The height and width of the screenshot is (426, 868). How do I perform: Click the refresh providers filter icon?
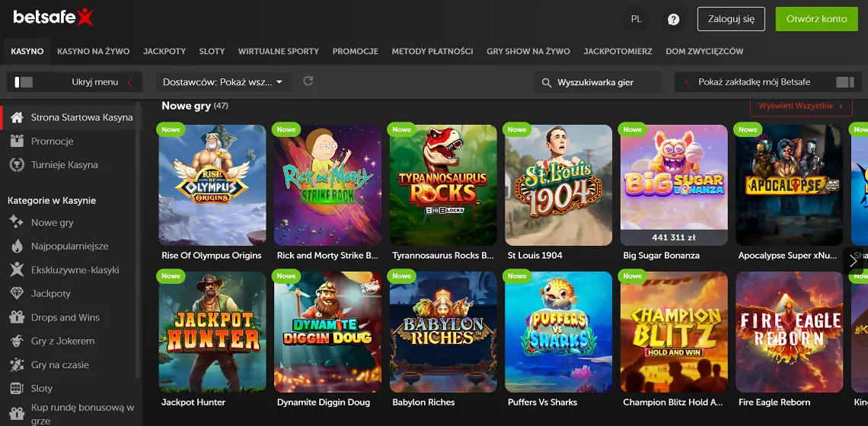pyautogui.click(x=308, y=81)
